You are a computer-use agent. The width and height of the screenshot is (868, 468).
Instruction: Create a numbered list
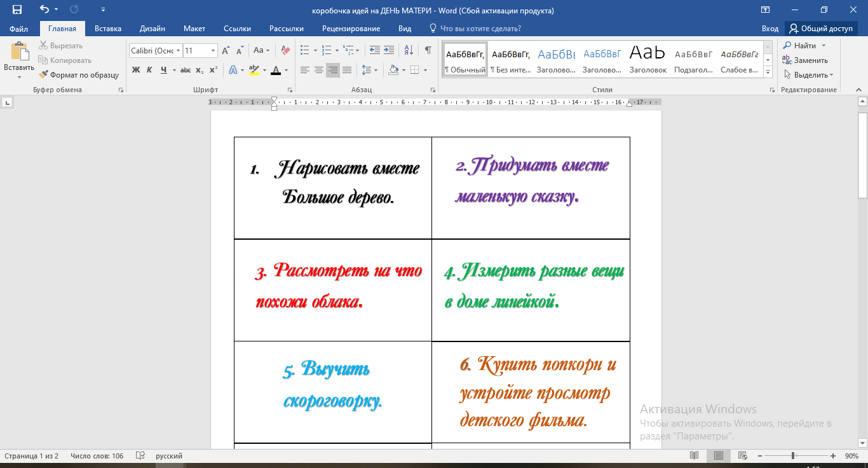pyautogui.click(x=327, y=50)
